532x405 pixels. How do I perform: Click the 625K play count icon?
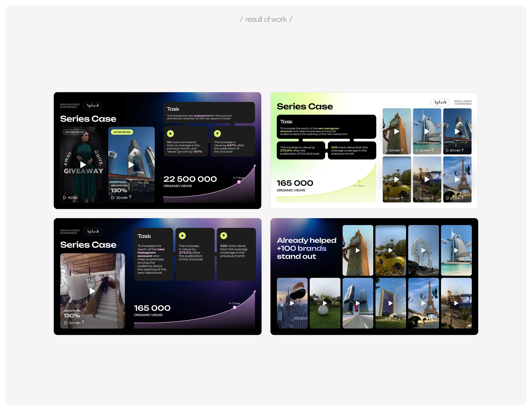click(x=65, y=198)
